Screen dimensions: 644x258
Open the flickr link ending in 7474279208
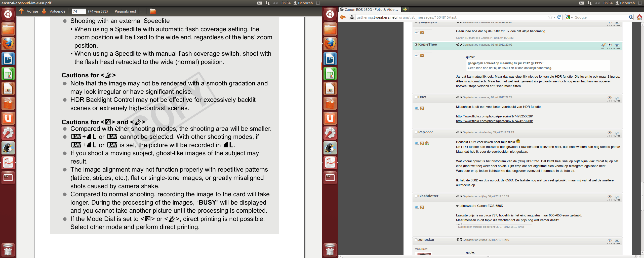click(x=494, y=121)
